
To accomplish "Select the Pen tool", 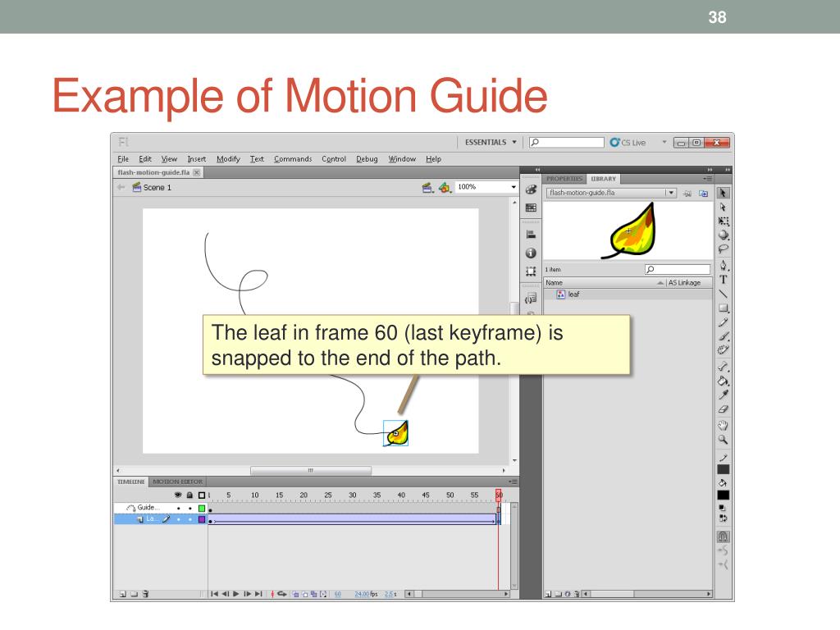I will [723, 266].
